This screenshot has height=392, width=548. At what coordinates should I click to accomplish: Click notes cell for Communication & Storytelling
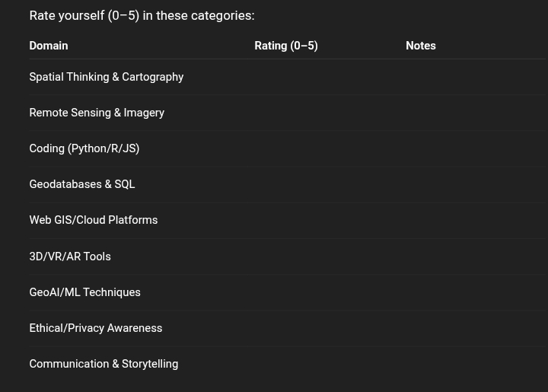tap(472, 364)
